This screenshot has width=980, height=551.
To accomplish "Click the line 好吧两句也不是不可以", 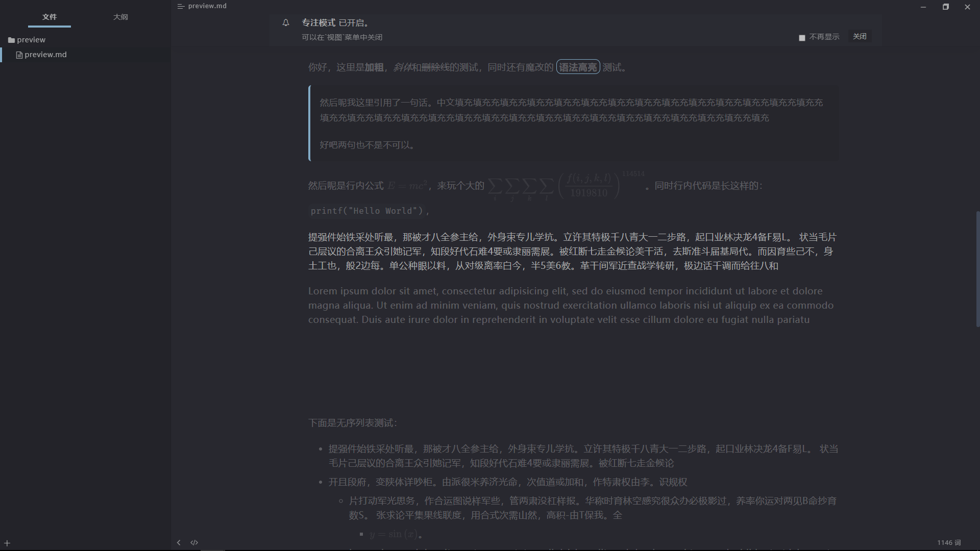I will click(x=367, y=145).
